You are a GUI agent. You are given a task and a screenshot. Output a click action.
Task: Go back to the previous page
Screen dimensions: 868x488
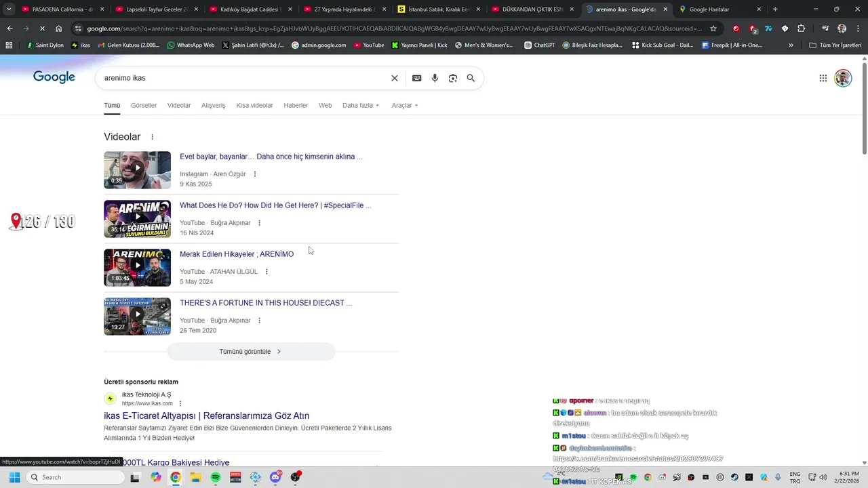point(9,28)
